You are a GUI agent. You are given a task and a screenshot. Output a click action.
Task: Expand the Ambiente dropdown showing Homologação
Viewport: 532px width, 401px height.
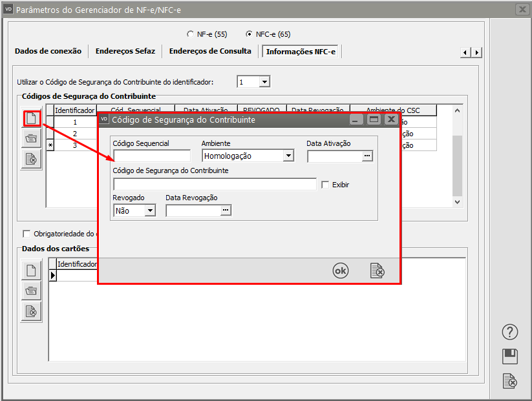pyautogui.click(x=288, y=156)
